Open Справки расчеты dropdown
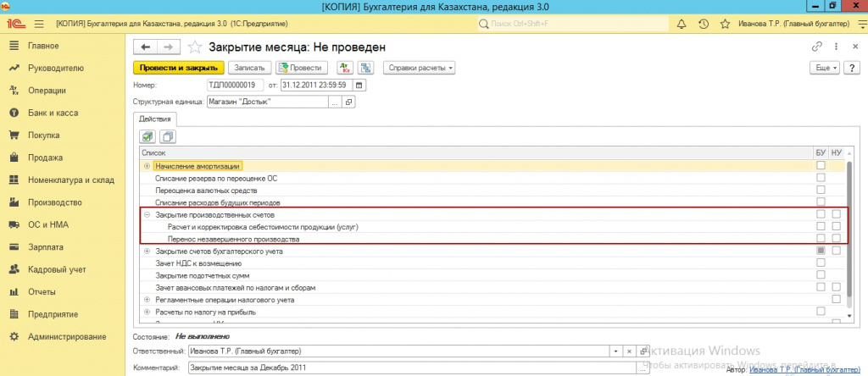This screenshot has height=376, width=868. pyautogui.click(x=419, y=68)
